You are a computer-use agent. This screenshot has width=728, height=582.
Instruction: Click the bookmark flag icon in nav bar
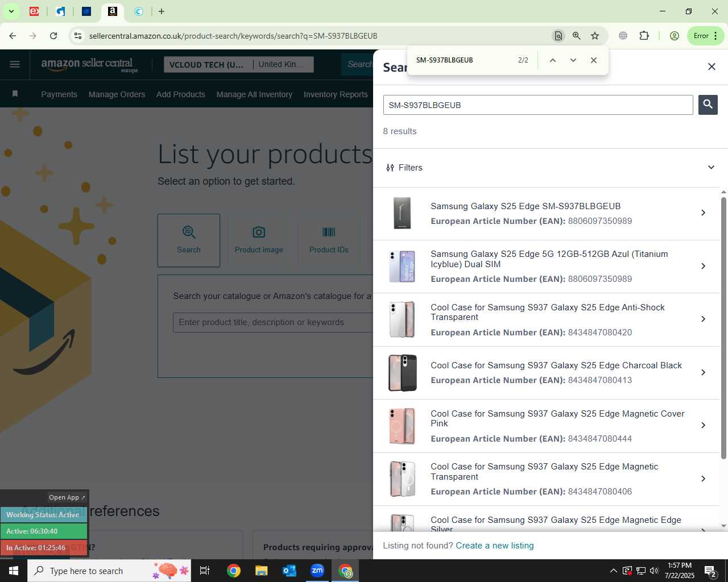(15, 94)
